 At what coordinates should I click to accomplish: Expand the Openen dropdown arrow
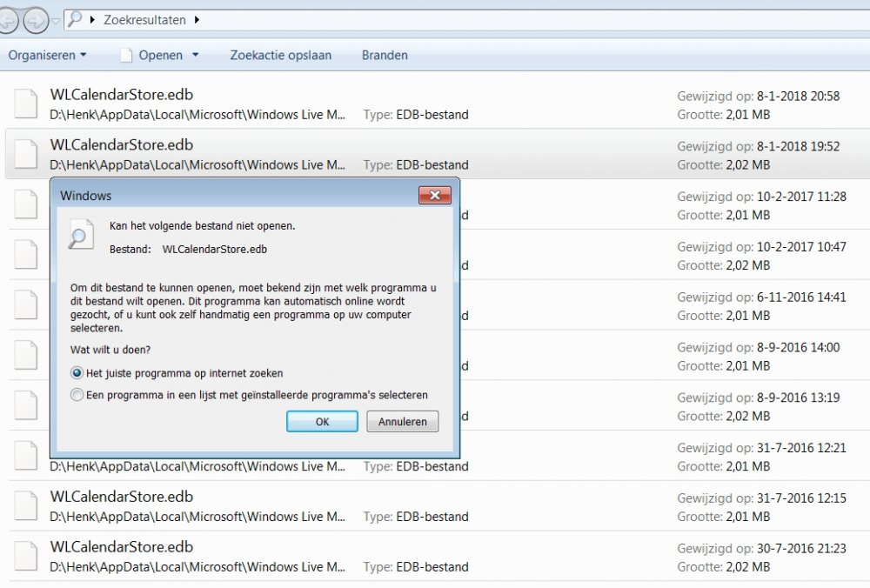(195, 55)
